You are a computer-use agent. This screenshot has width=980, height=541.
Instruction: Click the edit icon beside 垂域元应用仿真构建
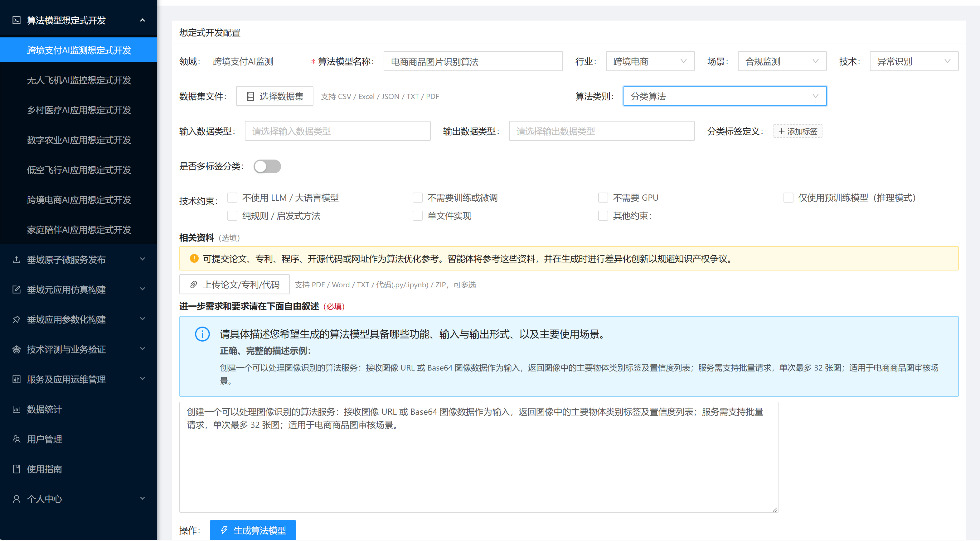[16, 290]
